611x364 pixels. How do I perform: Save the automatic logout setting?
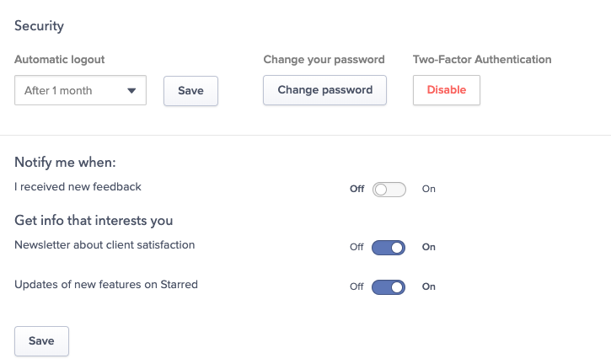[x=190, y=91]
